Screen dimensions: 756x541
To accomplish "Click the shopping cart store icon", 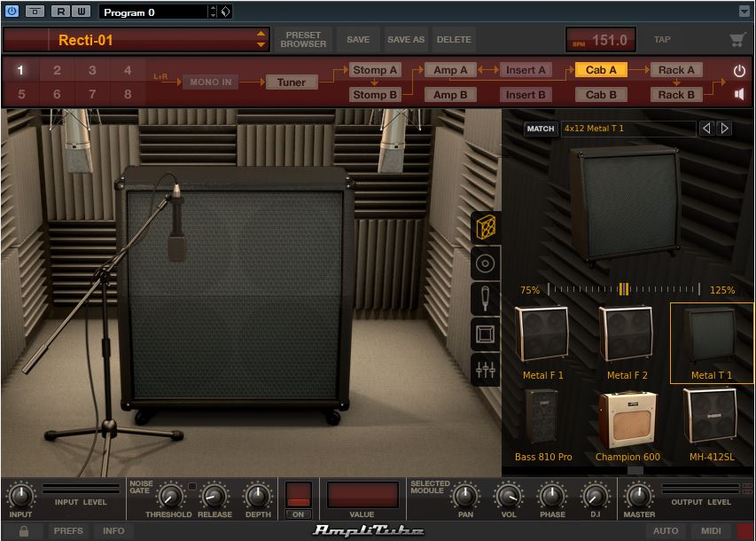I will pyautogui.click(x=737, y=40).
